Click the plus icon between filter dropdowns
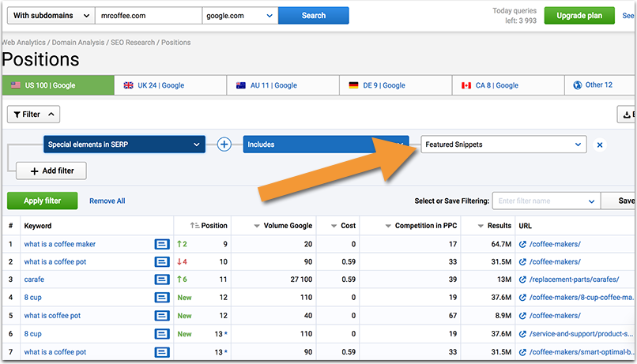 [224, 144]
